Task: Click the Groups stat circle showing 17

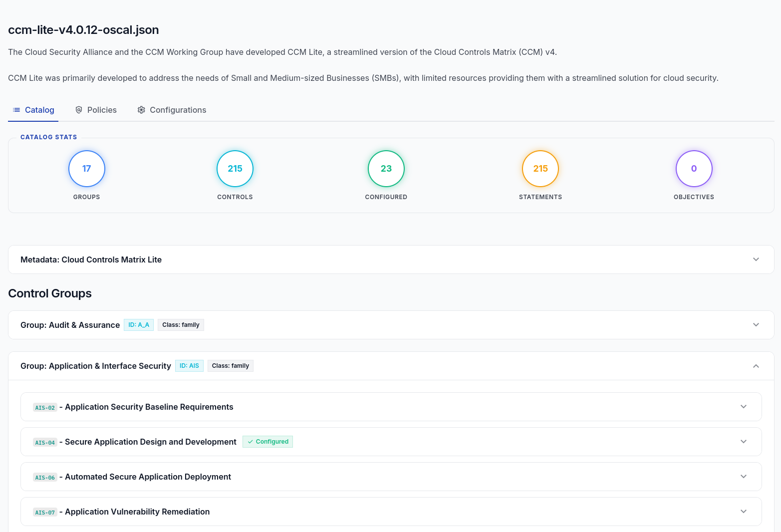Action: coord(86,169)
